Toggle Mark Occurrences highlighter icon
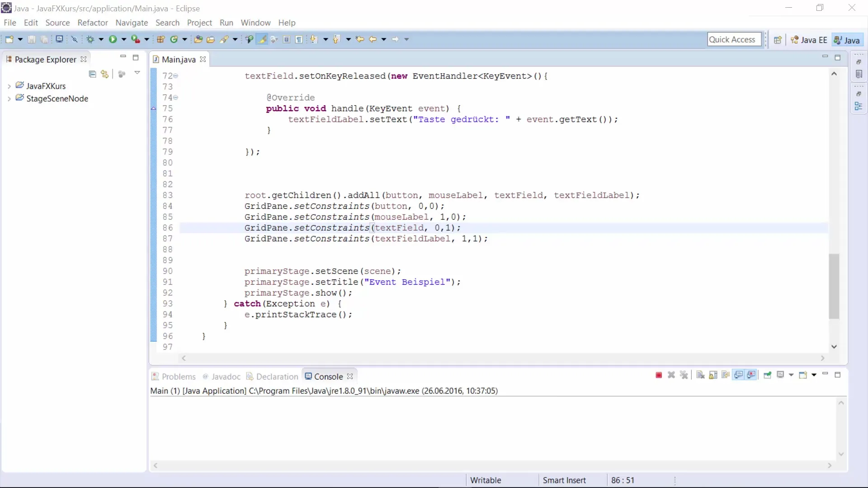868x488 pixels. 262,39
